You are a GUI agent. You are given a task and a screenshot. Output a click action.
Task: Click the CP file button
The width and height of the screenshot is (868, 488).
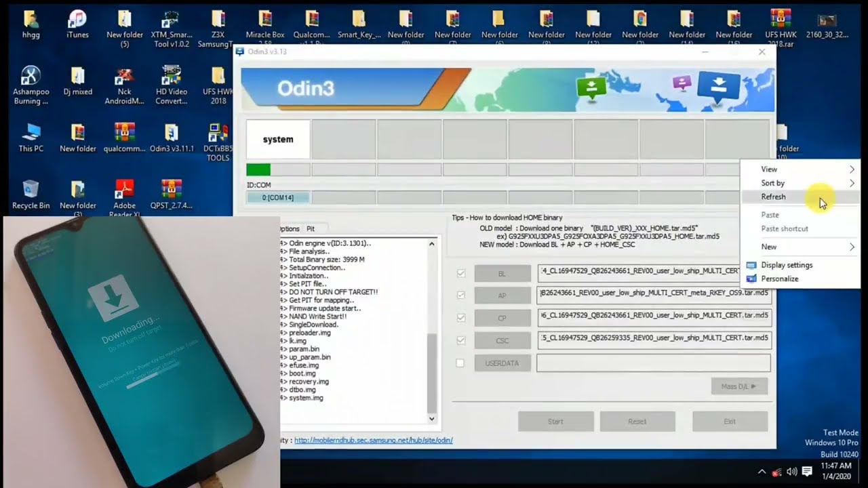pos(502,318)
